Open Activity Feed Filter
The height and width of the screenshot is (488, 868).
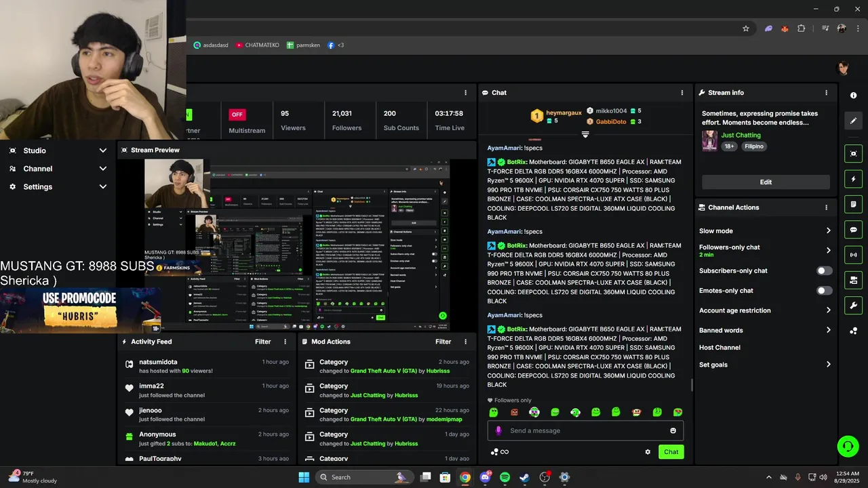click(x=263, y=342)
